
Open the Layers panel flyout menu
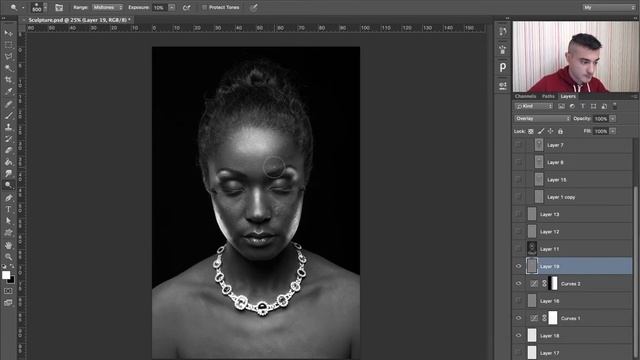coord(634,96)
